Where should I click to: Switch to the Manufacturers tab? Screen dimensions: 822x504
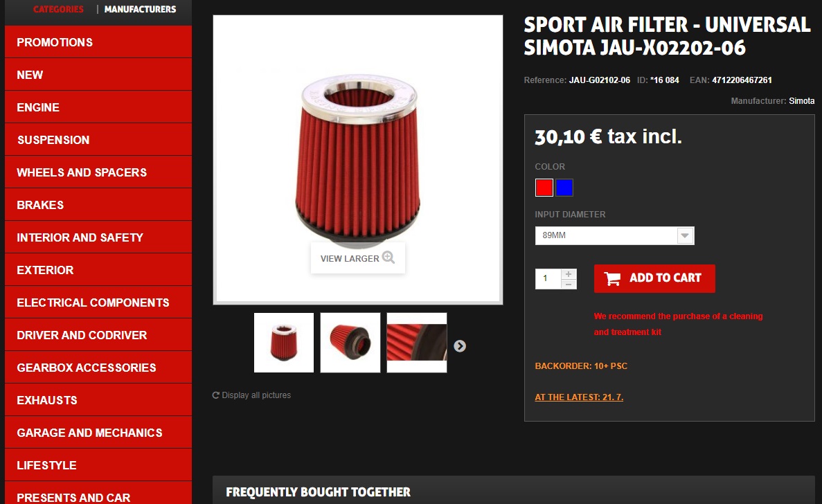(x=140, y=9)
